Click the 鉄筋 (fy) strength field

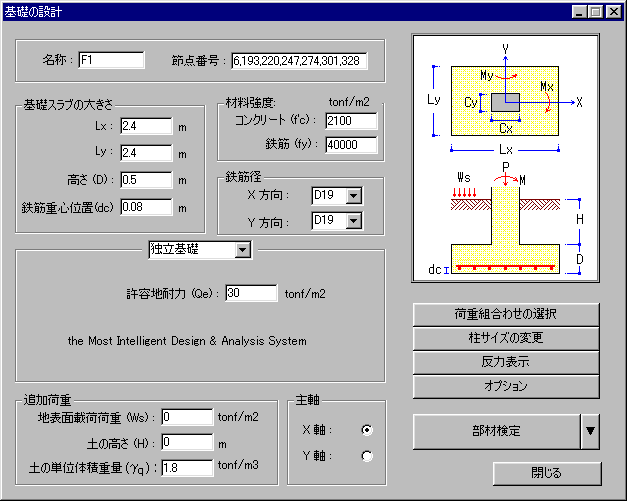(x=351, y=145)
